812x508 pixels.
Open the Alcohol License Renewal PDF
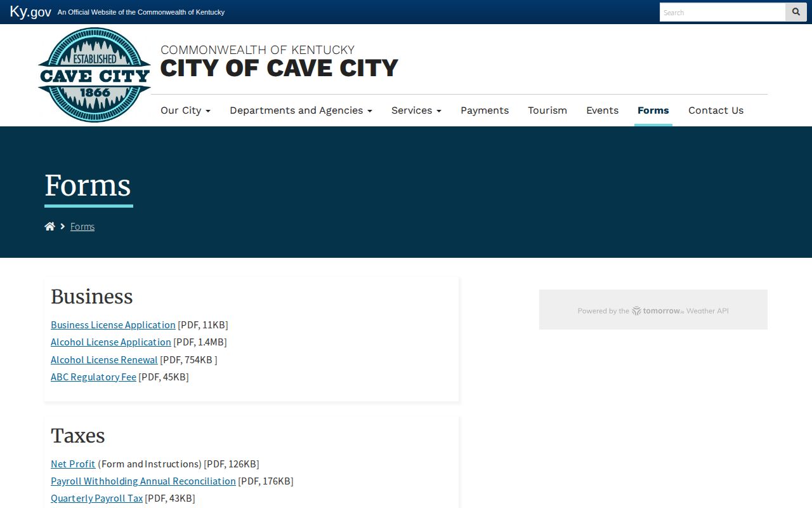pyautogui.click(x=104, y=360)
